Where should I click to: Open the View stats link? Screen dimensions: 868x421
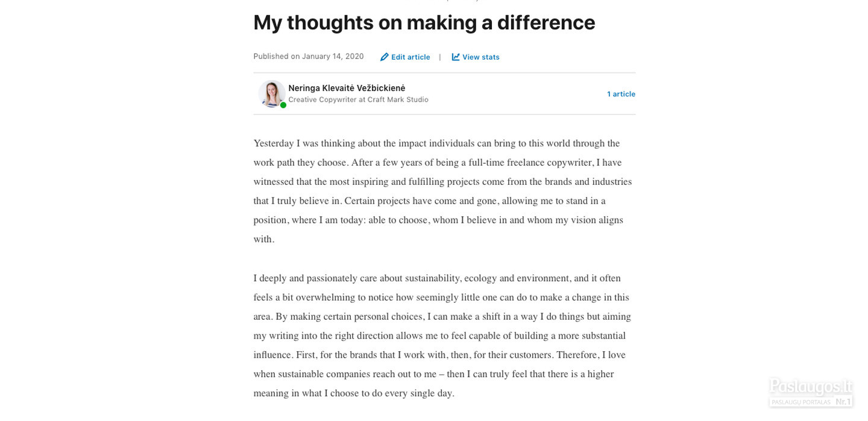tap(476, 57)
